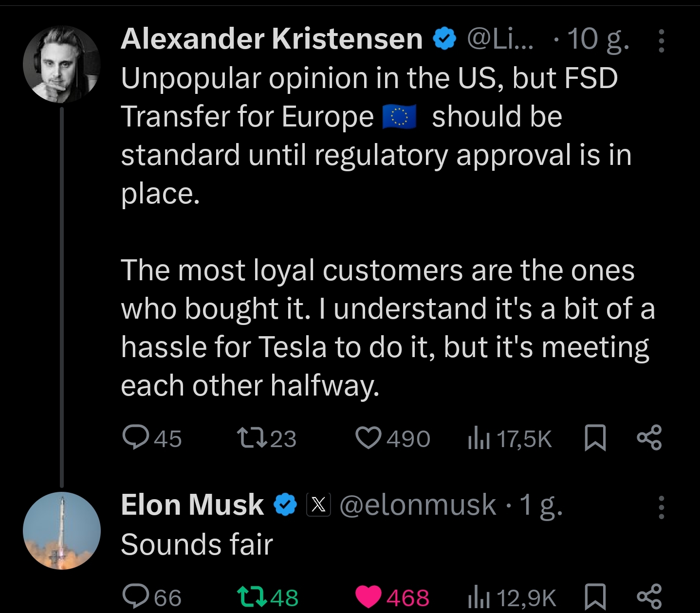Image resolution: width=700 pixels, height=613 pixels.
Task: Click the X affiliation badge beside Elon Musk
Action: [318, 505]
